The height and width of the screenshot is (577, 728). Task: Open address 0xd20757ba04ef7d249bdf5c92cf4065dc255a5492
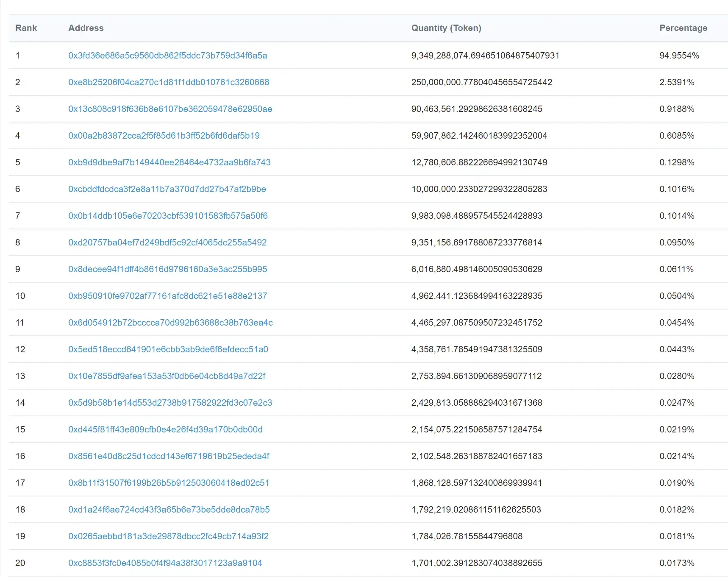[167, 243]
